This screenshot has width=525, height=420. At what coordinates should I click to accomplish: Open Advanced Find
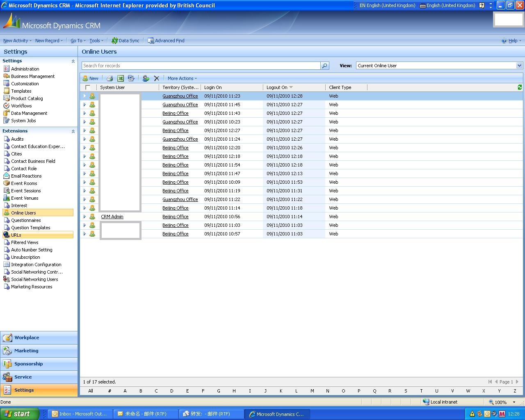166,41
